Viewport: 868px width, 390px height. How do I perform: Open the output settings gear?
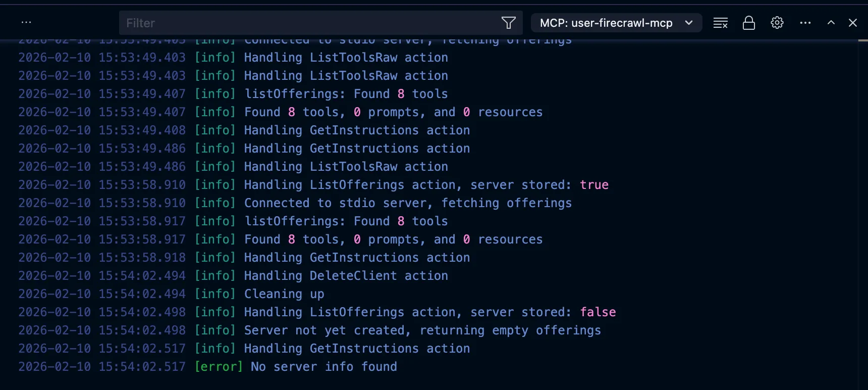[x=777, y=23]
